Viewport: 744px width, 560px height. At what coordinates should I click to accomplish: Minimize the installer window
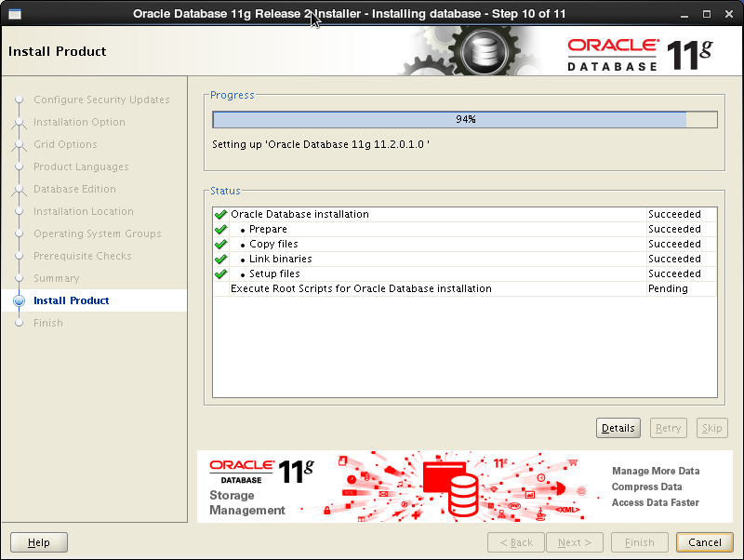point(684,14)
